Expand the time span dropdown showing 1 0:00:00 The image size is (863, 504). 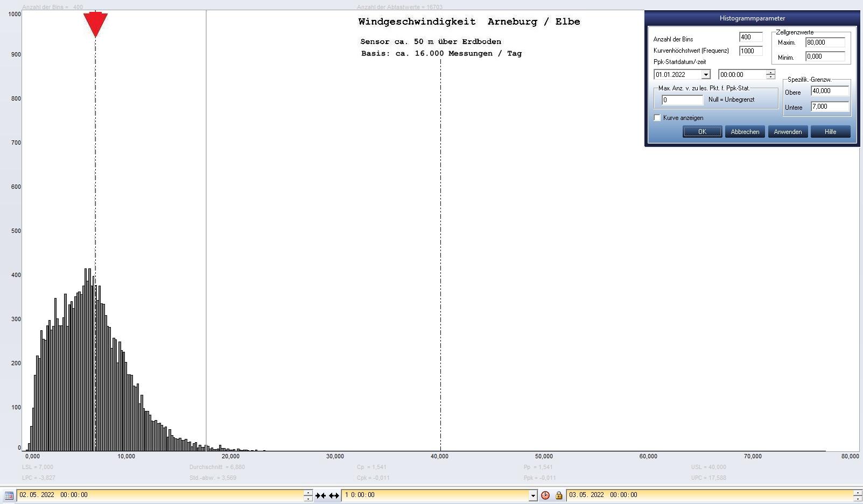[x=533, y=495]
